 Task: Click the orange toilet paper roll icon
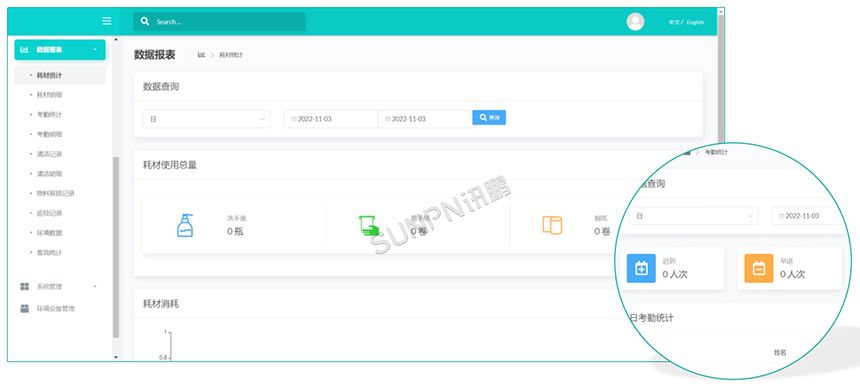[x=552, y=226]
